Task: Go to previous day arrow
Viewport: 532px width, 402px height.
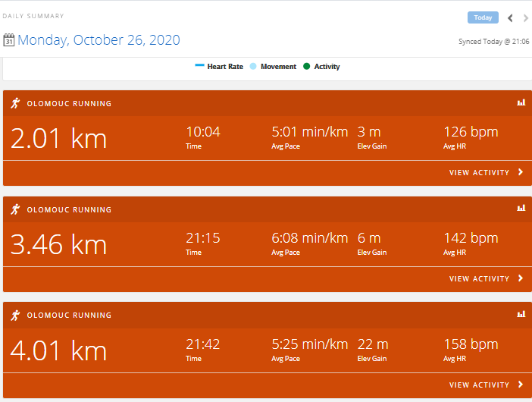Action: pos(510,18)
